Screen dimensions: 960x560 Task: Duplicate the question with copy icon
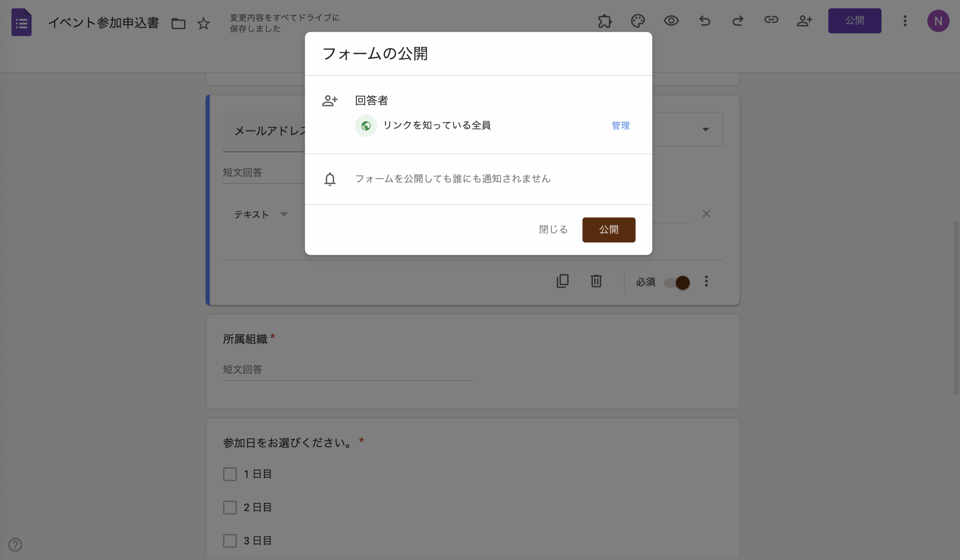562,281
